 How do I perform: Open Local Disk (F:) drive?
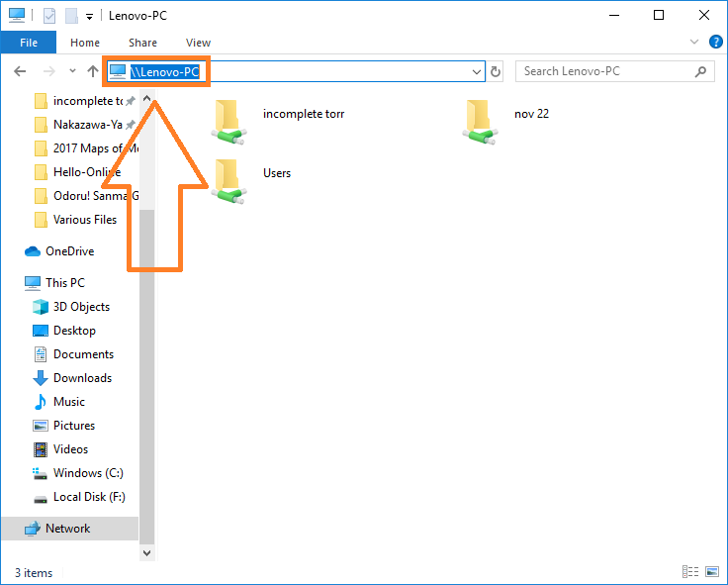click(89, 497)
